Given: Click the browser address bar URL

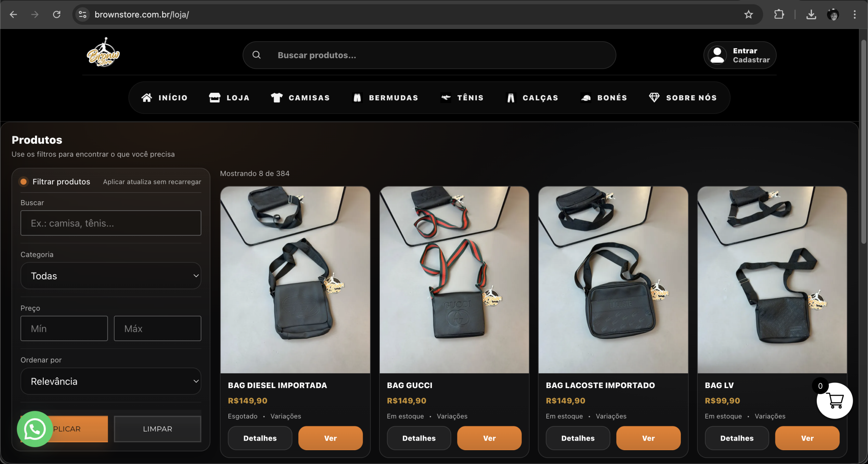Looking at the screenshot, I should 142,15.
